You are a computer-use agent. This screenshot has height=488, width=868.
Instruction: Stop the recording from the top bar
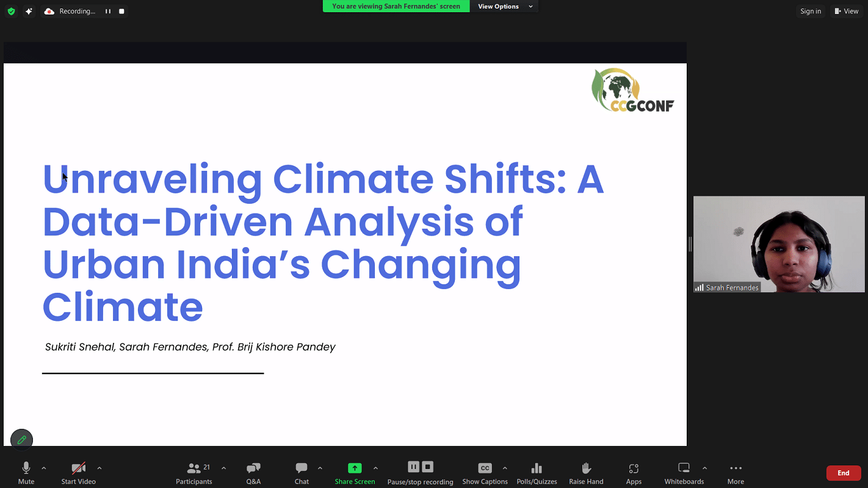pyautogui.click(x=121, y=11)
